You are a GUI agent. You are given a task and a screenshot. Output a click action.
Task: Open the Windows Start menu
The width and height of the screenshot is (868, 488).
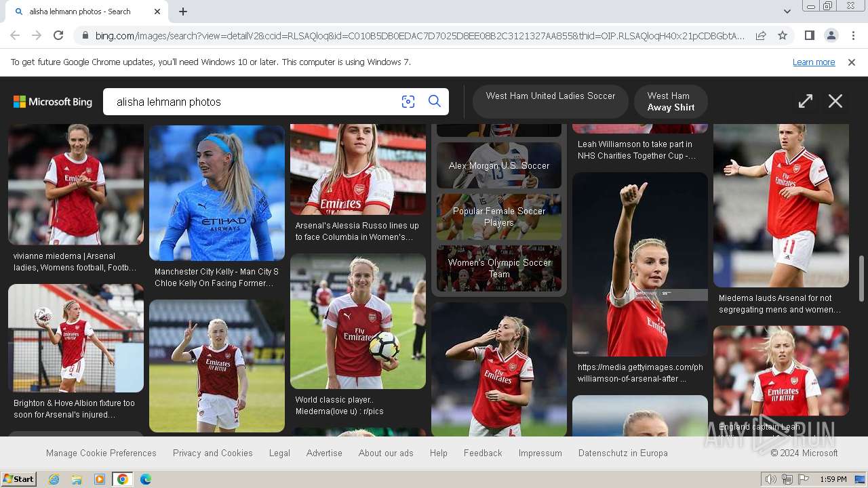(x=19, y=479)
